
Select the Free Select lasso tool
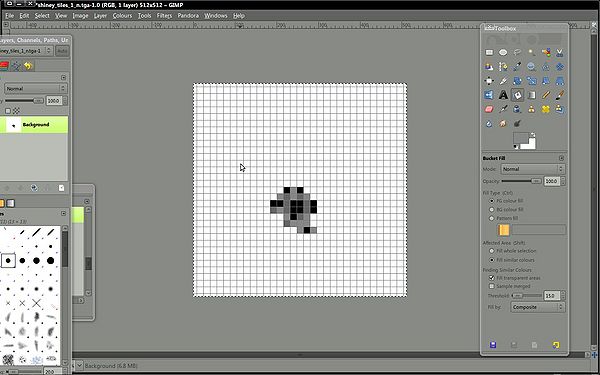coord(517,52)
